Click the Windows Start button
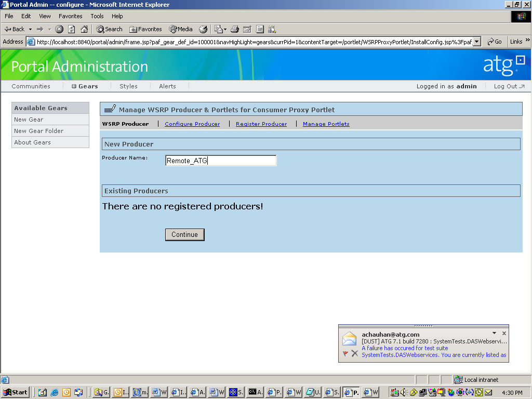 coord(15,392)
